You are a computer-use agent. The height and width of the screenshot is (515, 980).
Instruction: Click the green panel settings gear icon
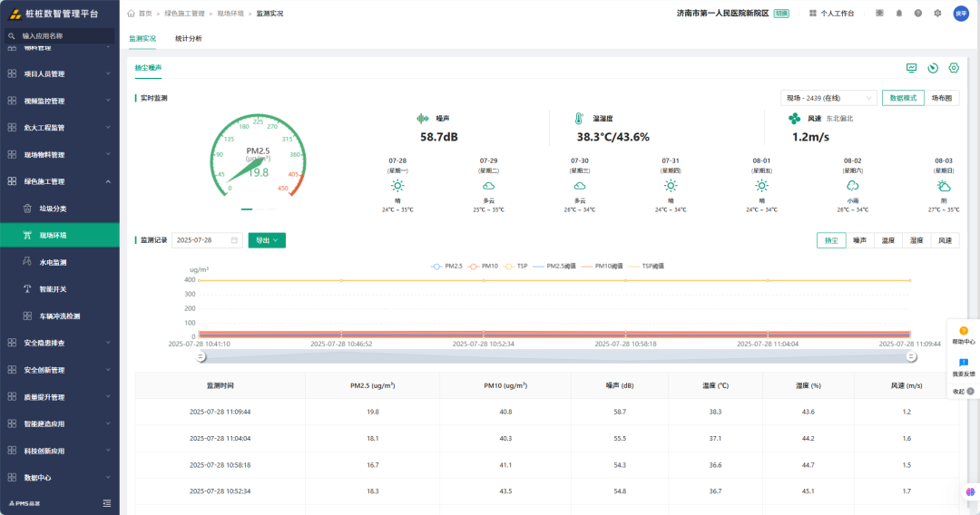[x=954, y=68]
